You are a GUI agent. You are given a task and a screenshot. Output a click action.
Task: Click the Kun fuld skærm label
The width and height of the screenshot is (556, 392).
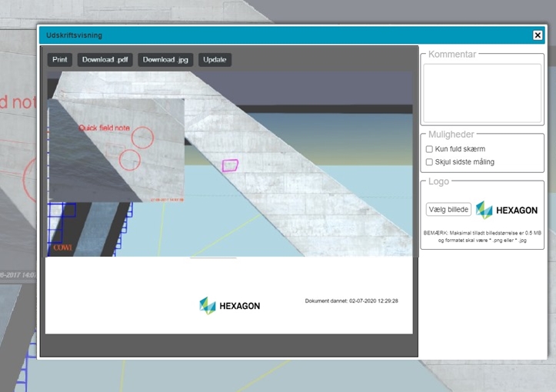[x=460, y=149]
